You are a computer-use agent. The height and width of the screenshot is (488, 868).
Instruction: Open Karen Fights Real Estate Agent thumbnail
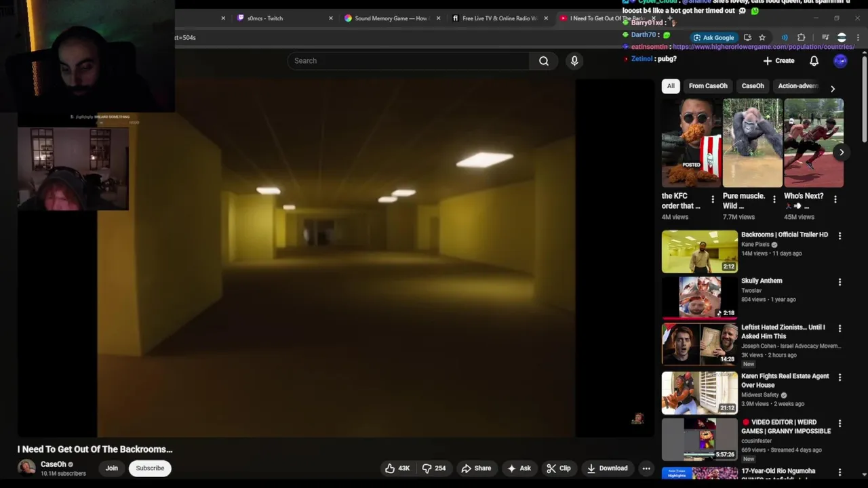700,393
